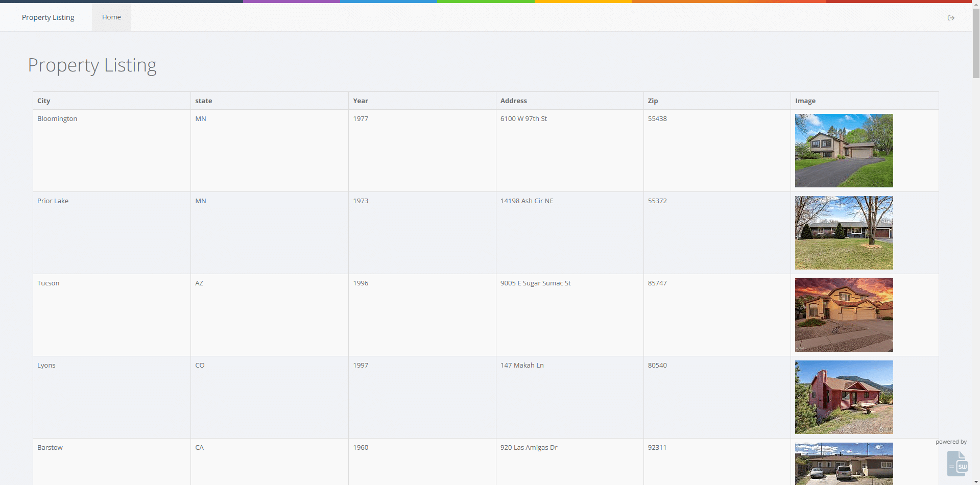
Task: Click the Property Listing brand link
Action: 48,17
